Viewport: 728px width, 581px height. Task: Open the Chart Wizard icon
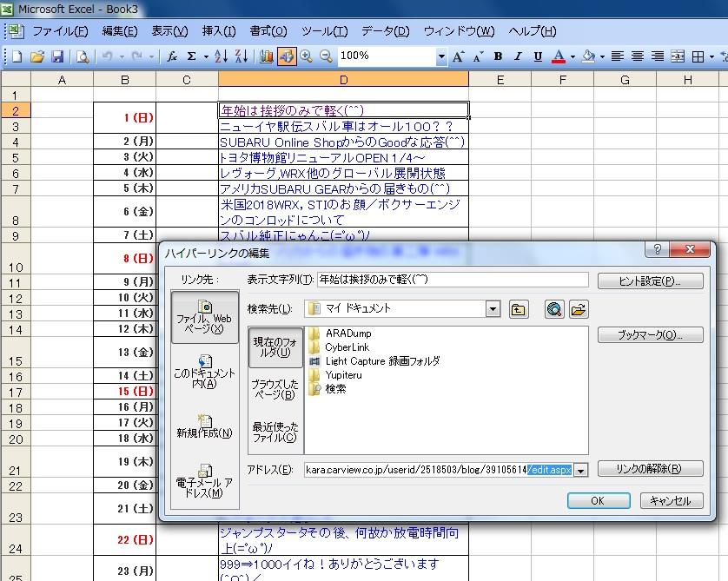[x=267, y=56]
